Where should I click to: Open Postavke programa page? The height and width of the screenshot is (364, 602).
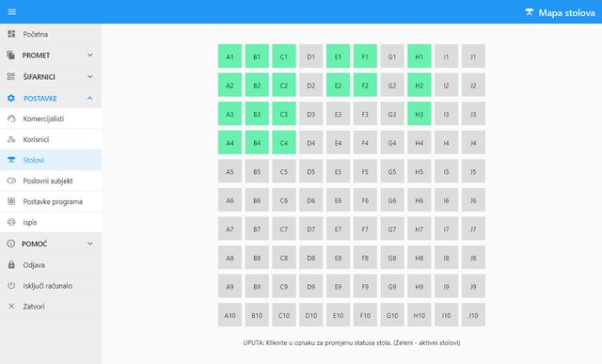coord(51,201)
